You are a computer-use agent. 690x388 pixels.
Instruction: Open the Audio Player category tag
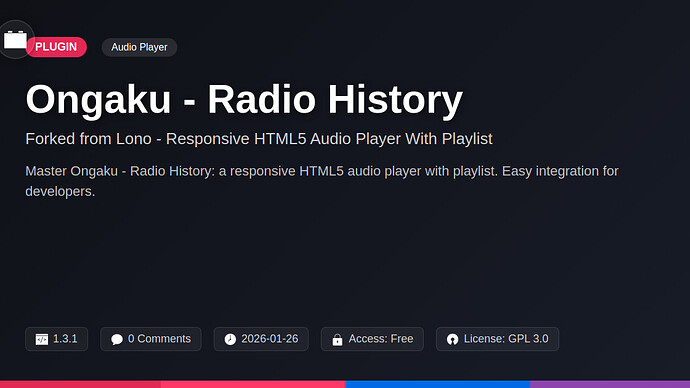[x=139, y=47]
